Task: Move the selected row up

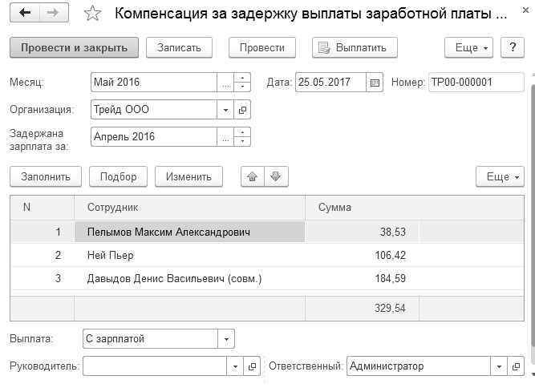Action: (x=253, y=176)
